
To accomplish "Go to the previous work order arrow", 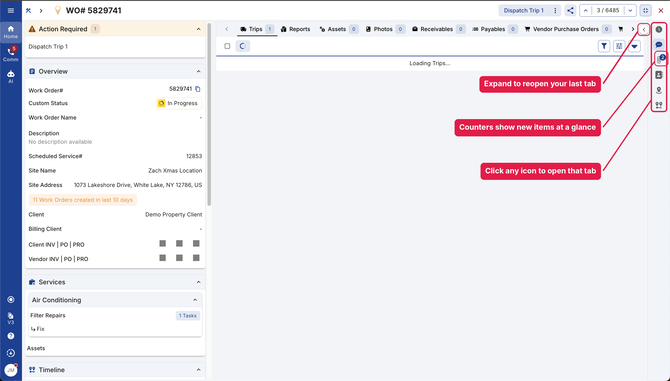I will point(585,11).
